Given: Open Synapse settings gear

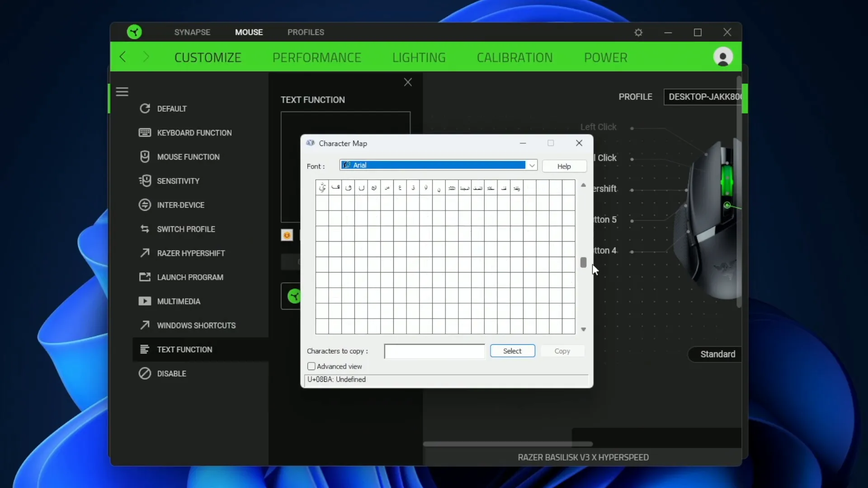Looking at the screenshot, I should coord(638,33).
